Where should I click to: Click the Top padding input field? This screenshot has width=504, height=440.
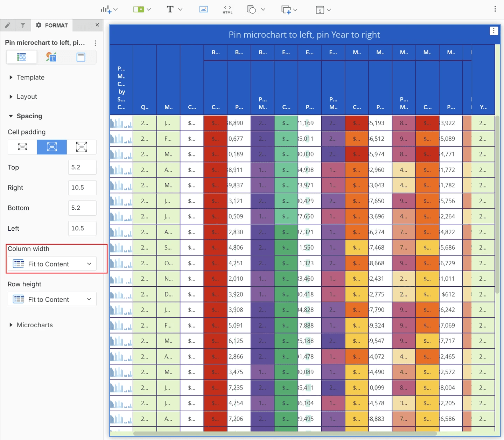point(82,167)
